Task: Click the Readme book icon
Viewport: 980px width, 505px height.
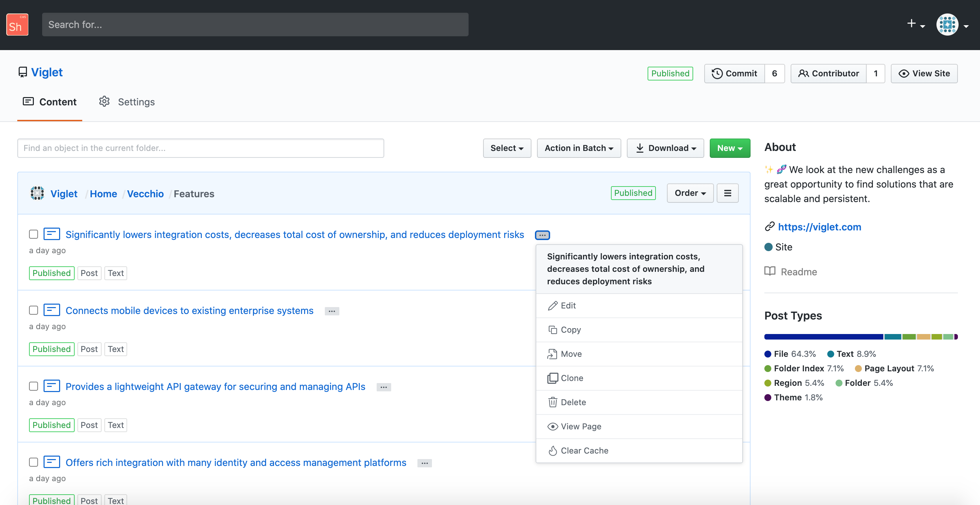Action: [770, 271]
